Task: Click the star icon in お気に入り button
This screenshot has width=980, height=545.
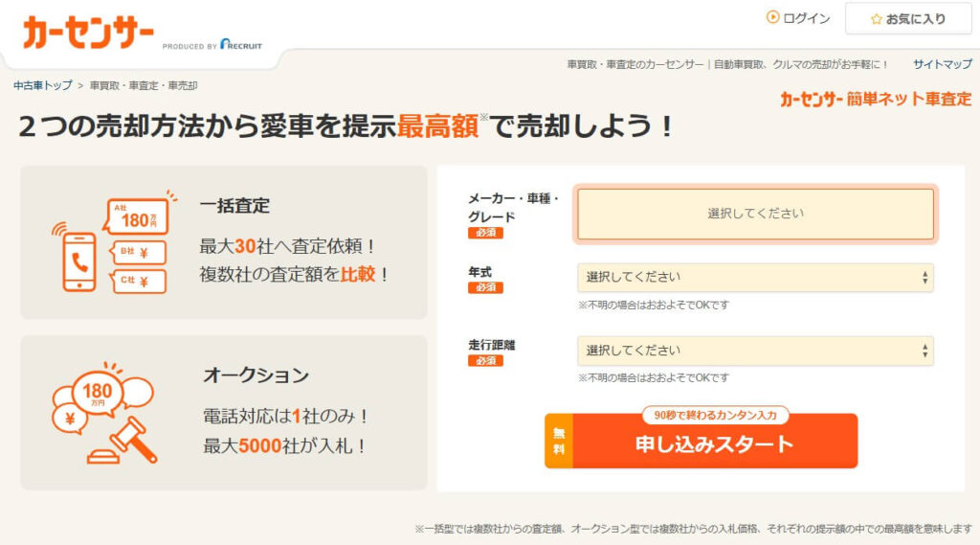Action: [x=877, y=19]
